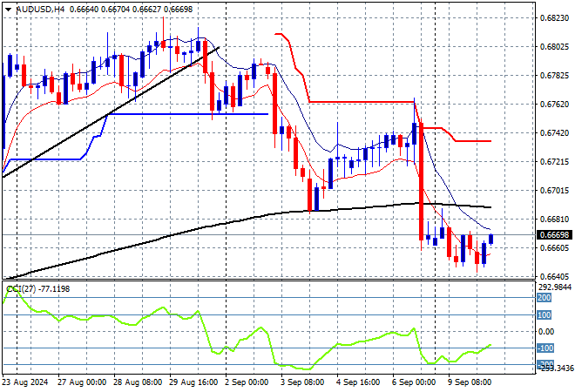Select the 27 Aug 00:00 time label
The image size is (575, 392).
pyautogui.click(x=82, y=382)
